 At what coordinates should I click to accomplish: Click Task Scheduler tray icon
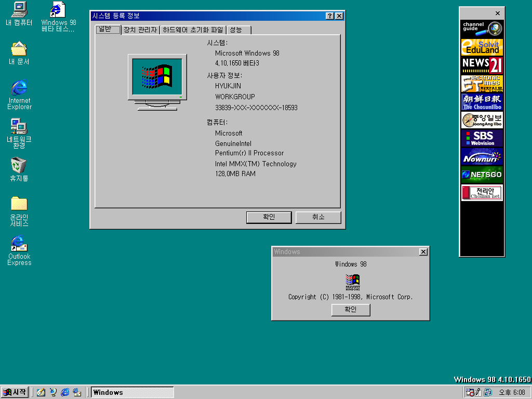pos(470,392)
